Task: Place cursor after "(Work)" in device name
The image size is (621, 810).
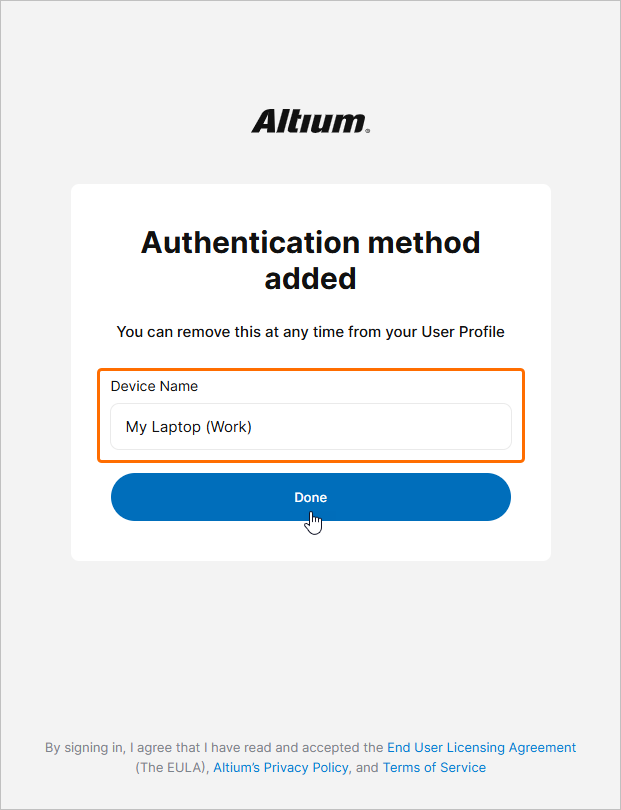Action: point(253,427)
